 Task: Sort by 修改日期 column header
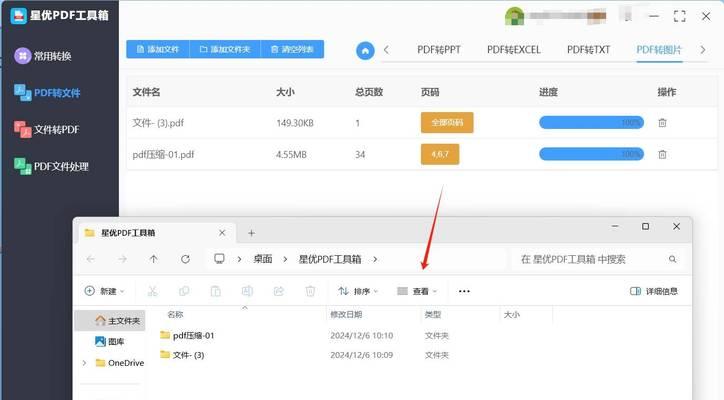coord(346,315)
